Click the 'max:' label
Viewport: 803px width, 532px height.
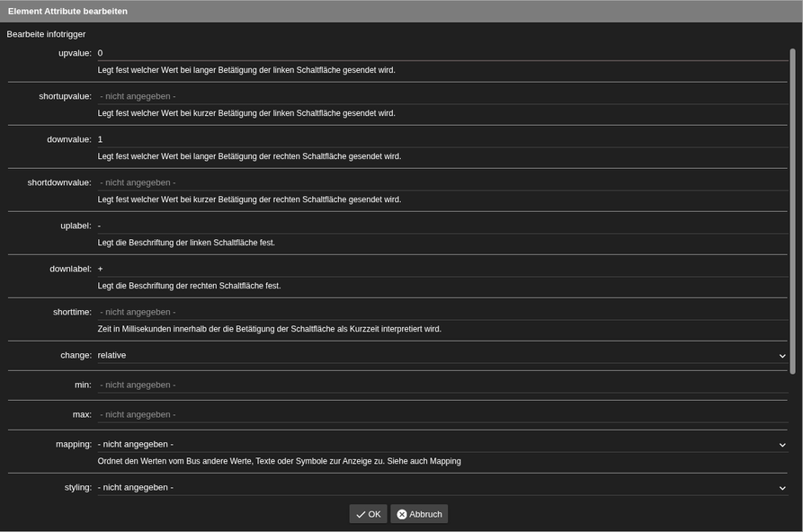point(82,415)
